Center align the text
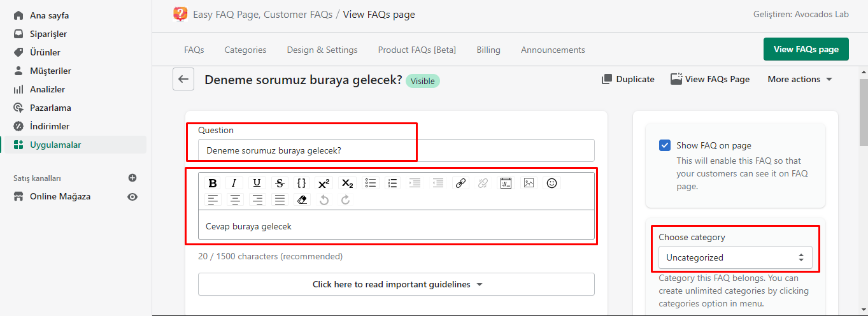868x316 pixels. (236, 200)
